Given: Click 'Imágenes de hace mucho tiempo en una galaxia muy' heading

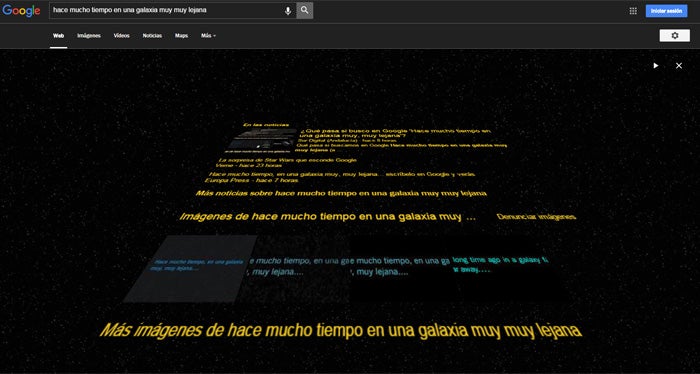Looking at the screenshot, I should coord(327,217).
